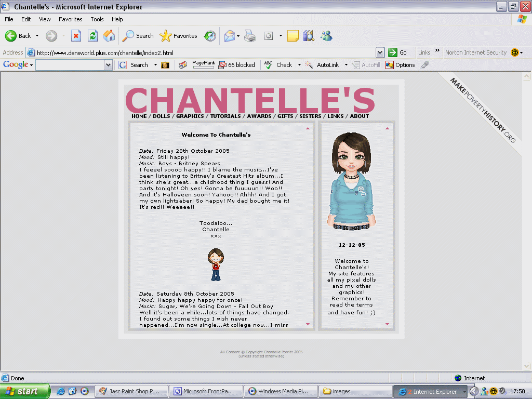Click the HOME link on Chantelle's site
The width and height of the screenshot is (532, 399).
(139, 116)
